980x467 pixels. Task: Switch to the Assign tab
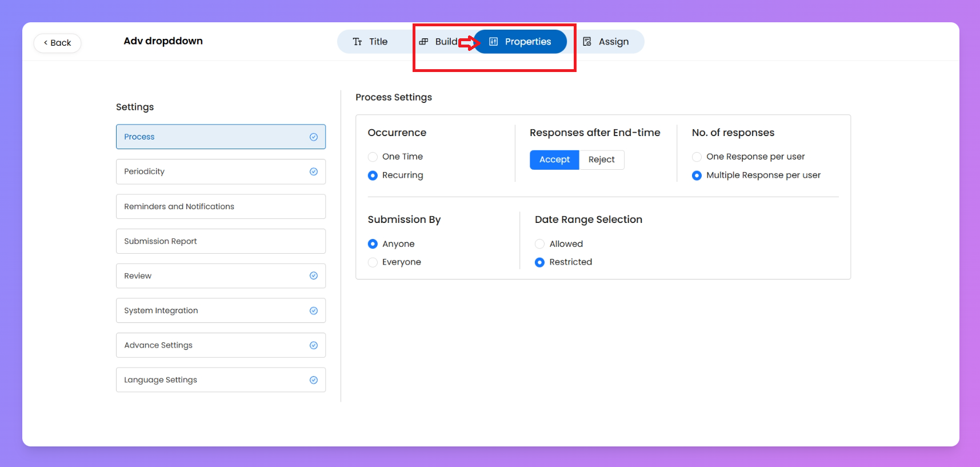tap(613, 42)
